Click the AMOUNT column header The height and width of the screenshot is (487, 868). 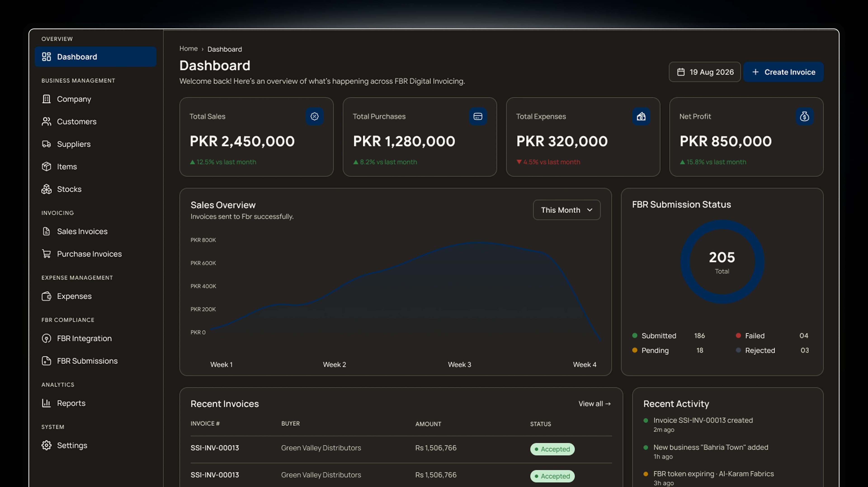pos(428,424)
